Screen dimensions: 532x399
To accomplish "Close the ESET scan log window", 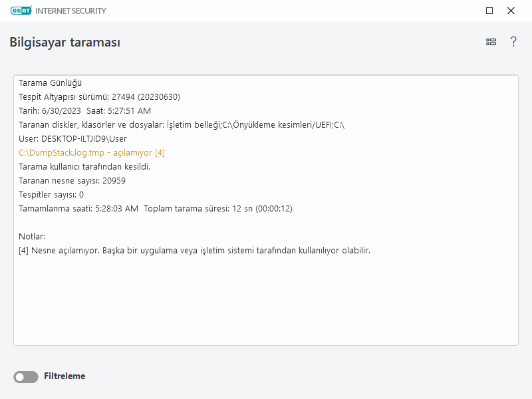I will click(x=511, y=11).
